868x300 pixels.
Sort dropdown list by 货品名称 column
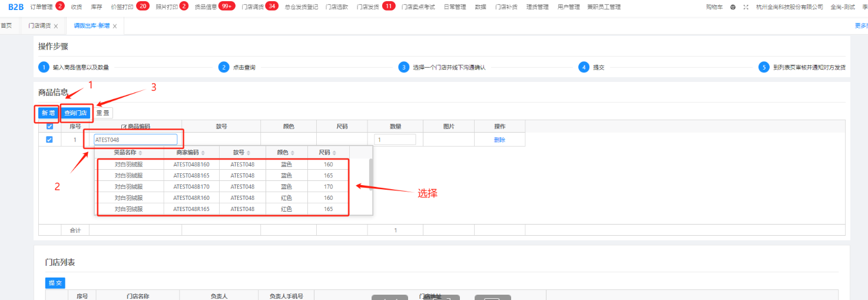tap(141, 153)
